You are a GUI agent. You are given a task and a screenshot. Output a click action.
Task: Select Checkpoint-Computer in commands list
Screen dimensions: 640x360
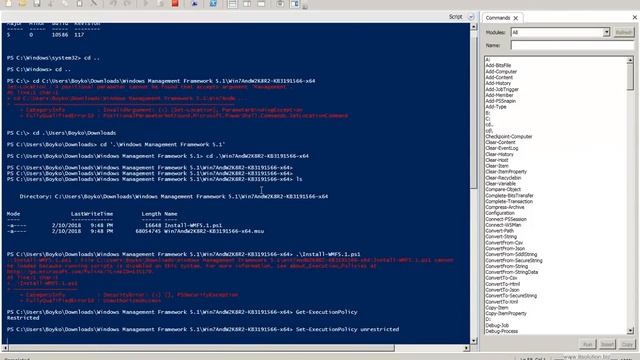[x=509, y=136]
